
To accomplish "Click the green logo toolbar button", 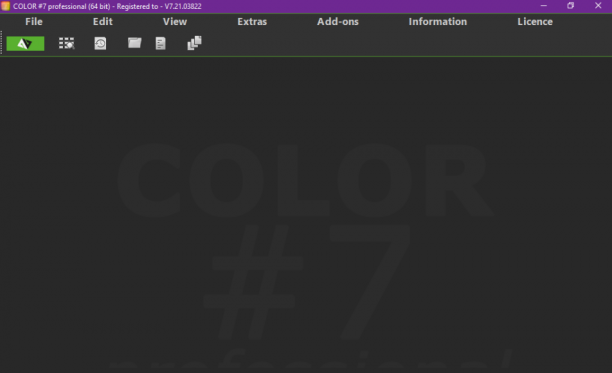I will [x=25, y=44].
